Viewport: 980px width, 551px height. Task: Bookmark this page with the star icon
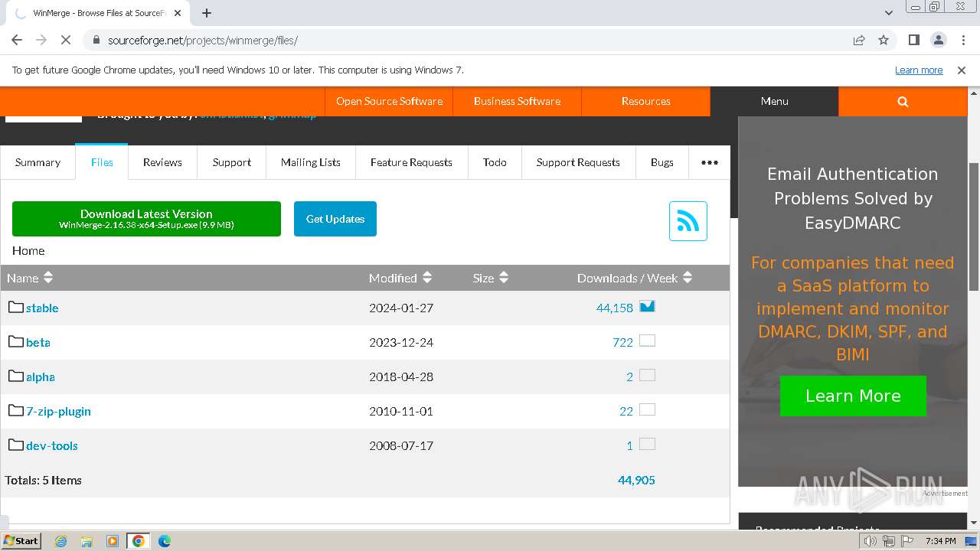coord(884,40)
